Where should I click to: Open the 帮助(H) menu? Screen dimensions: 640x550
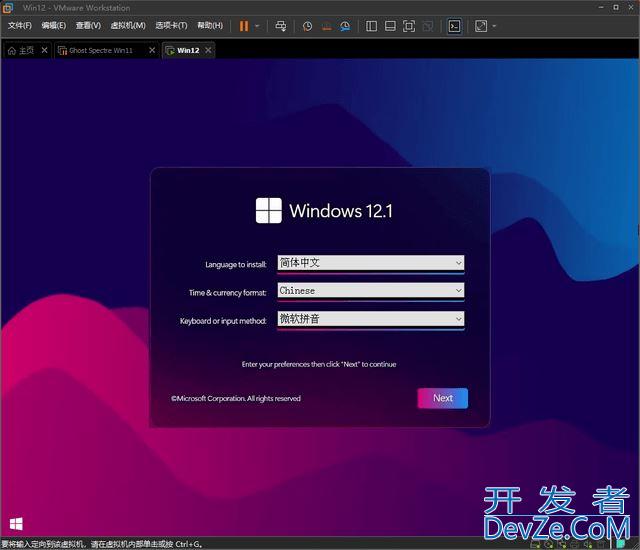point(210,25)
